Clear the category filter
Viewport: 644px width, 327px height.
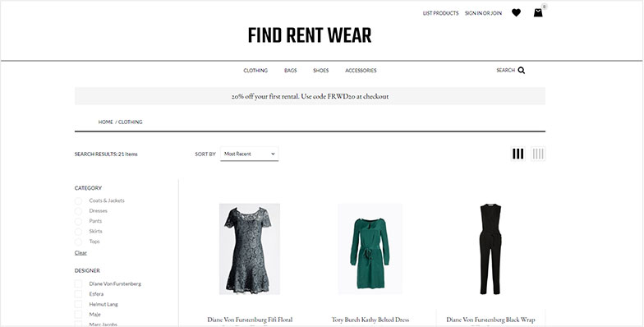click(x=80, y=253)
